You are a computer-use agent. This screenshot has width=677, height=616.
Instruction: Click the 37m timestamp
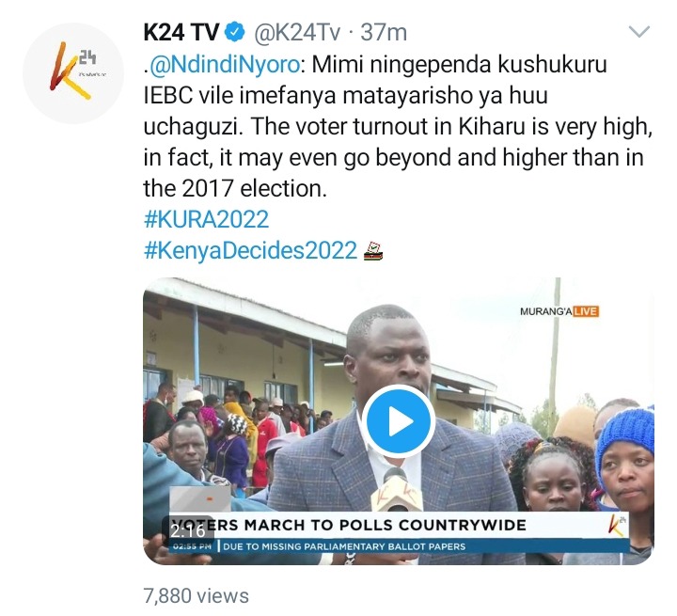pos(384,32)
